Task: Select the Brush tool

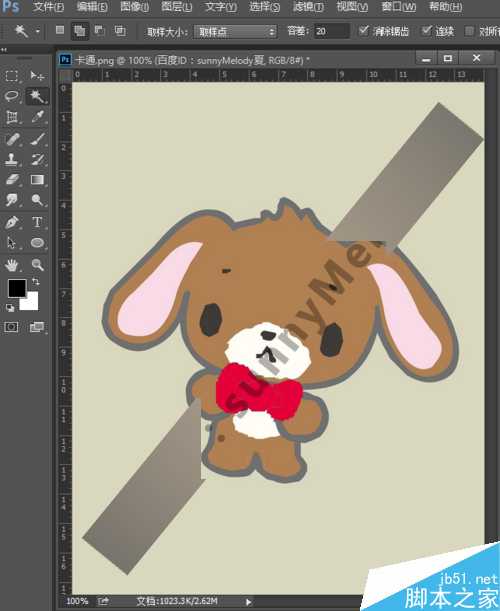Action: pos(37,139)
